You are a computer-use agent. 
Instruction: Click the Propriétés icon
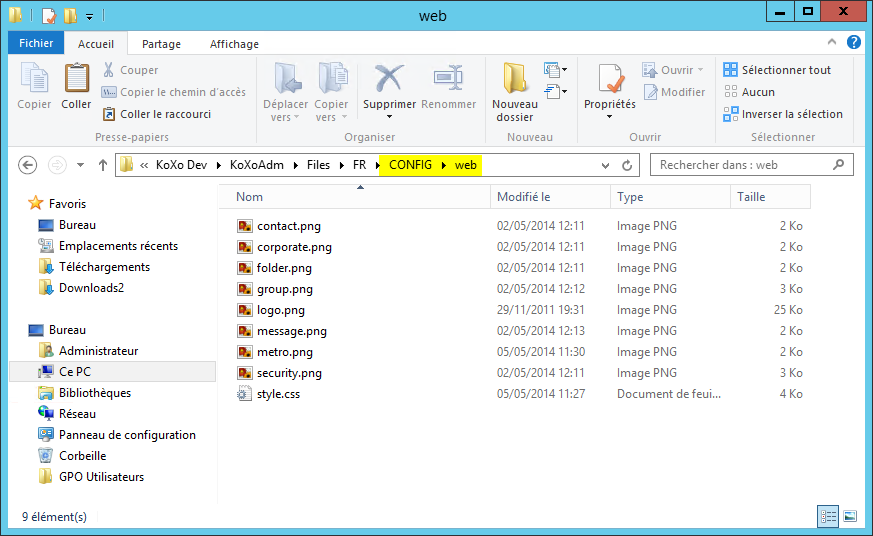coord(610,78)
